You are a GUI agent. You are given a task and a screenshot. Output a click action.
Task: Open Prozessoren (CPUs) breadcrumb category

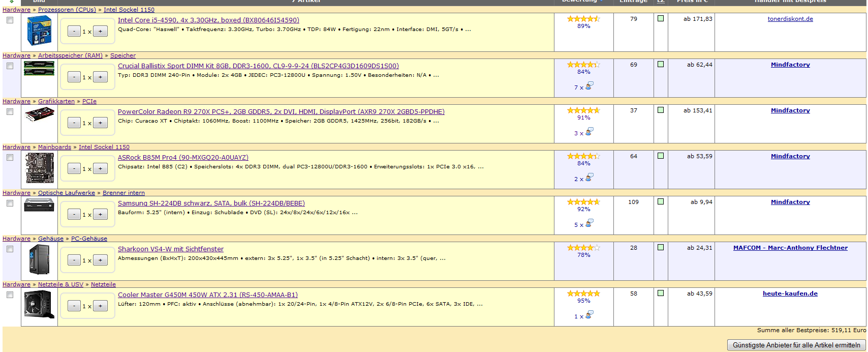pos(67,10)
